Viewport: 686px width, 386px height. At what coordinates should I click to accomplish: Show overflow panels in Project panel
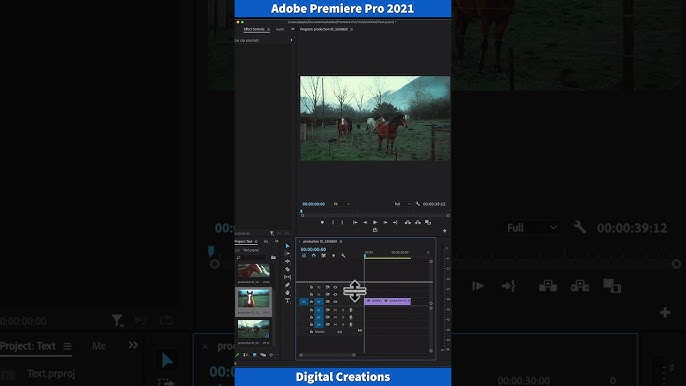276,242
